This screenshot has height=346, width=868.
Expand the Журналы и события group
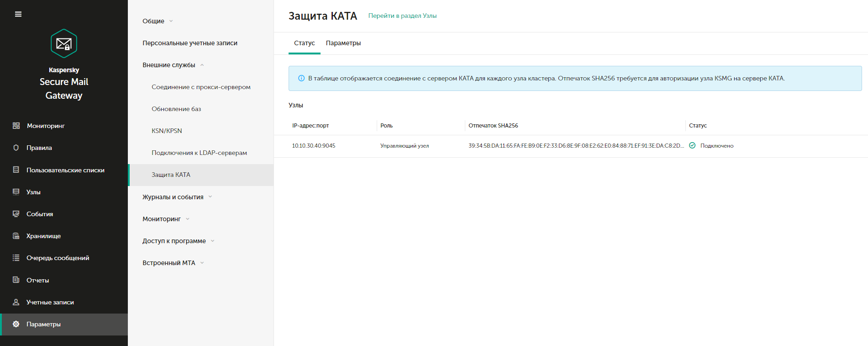pos(177,197)
